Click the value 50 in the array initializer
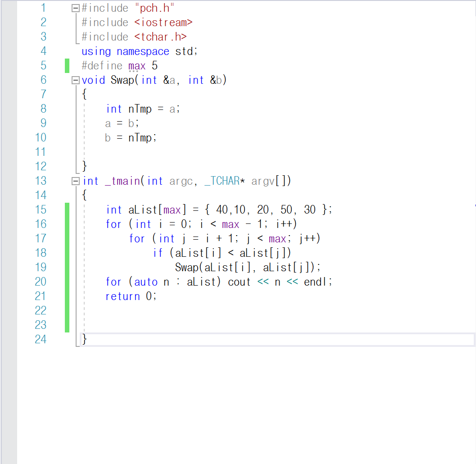The image size is (476, 464). (286, 210)
